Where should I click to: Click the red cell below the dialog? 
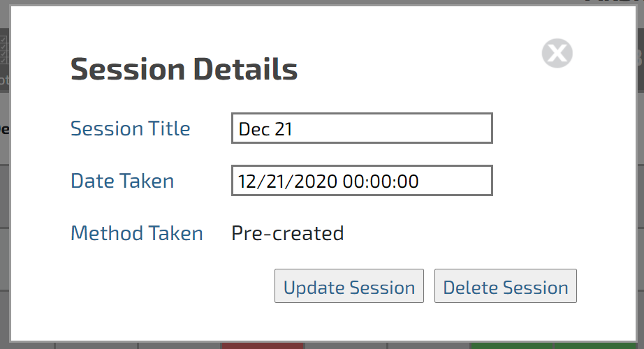pyautogui.click(x=263, y=346)
